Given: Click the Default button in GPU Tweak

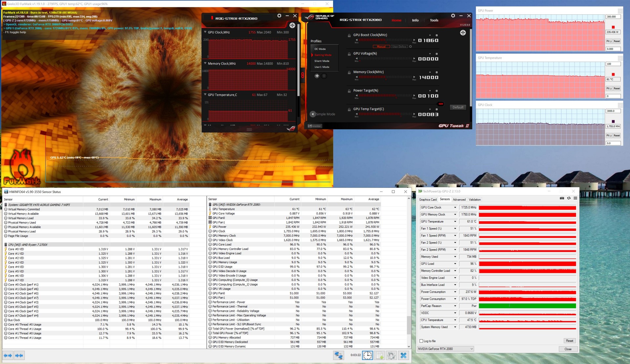Looking at the screenshot, I should 458,108.
